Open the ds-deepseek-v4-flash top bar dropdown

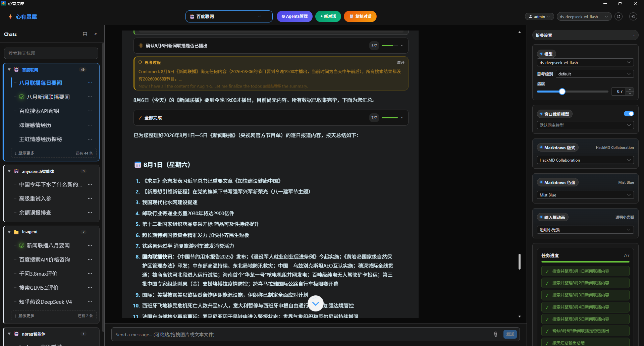(x=584, y=16)
